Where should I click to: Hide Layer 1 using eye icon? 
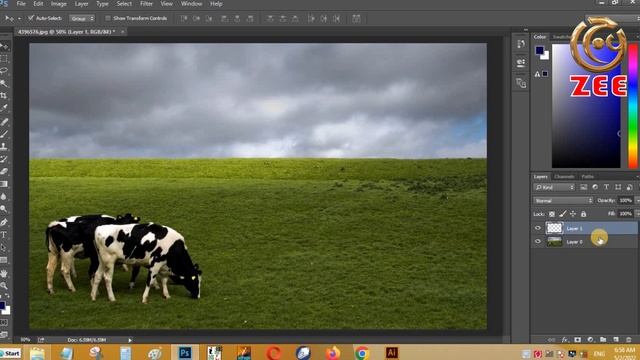538,228
